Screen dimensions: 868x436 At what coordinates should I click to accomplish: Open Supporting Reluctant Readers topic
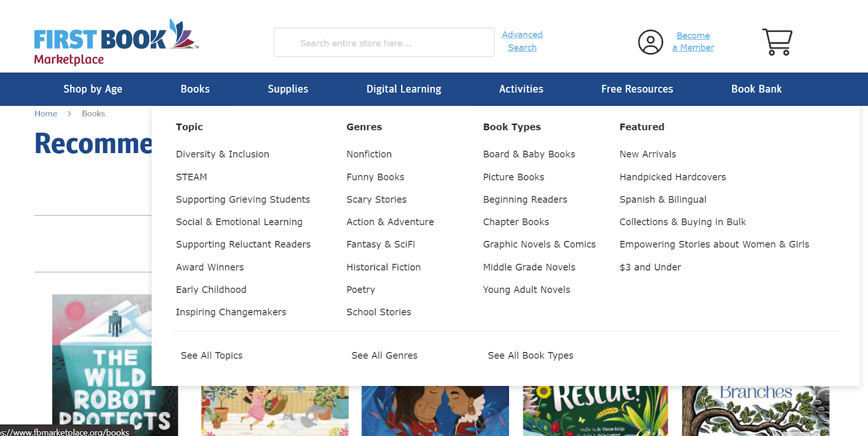tap(243, 245)
